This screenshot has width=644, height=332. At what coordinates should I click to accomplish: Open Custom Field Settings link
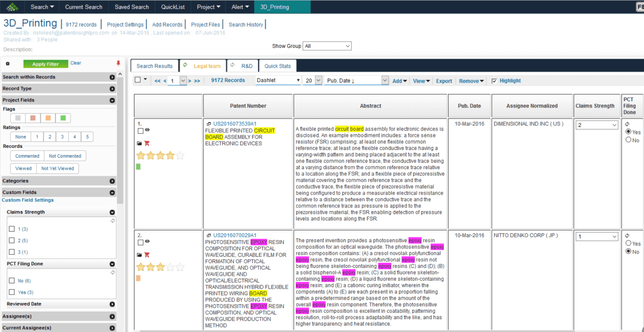pos(28,200)
